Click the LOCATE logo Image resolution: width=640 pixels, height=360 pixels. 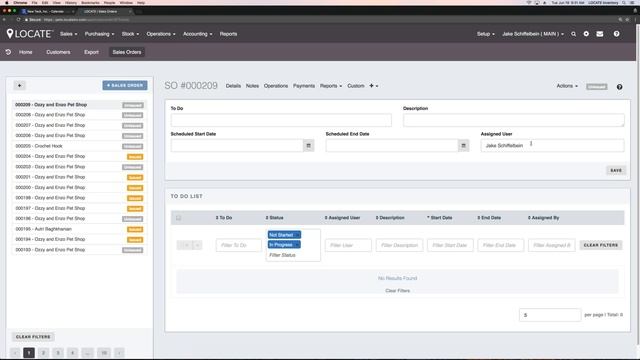tap(29, 34)
